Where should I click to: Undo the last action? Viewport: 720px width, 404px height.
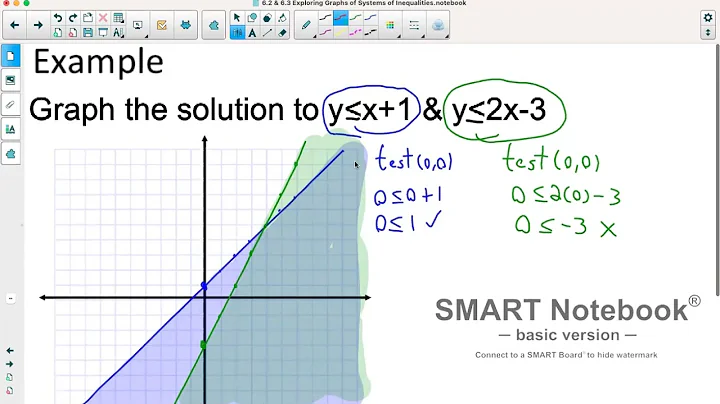[58, 18]
